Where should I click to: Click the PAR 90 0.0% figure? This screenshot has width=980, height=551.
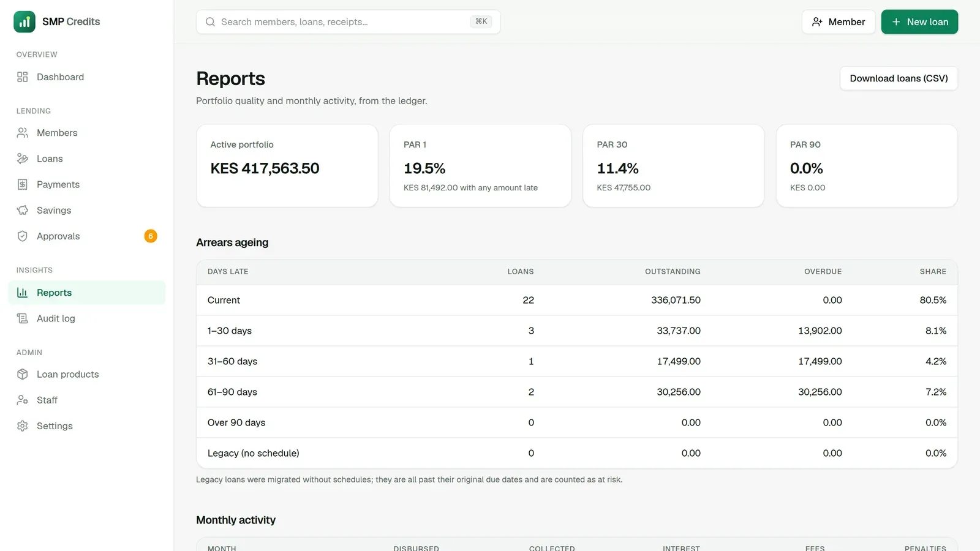click(x=806, y=168)
